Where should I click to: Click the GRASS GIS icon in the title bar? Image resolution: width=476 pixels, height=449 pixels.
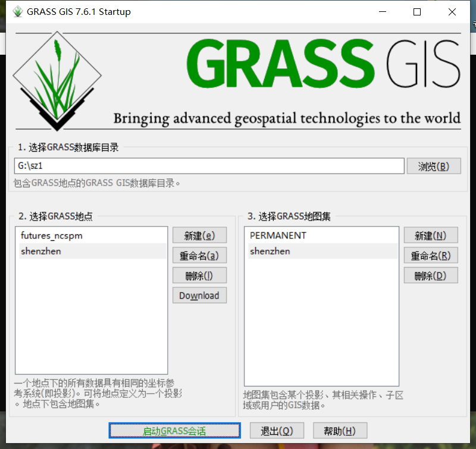tap(17, 11)
